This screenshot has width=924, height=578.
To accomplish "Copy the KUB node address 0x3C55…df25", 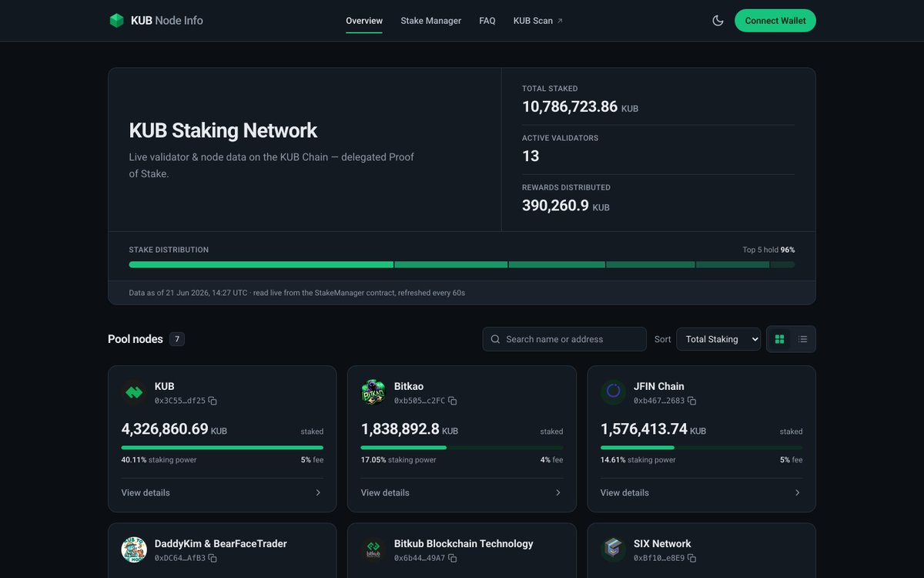I will pos(213,401).
